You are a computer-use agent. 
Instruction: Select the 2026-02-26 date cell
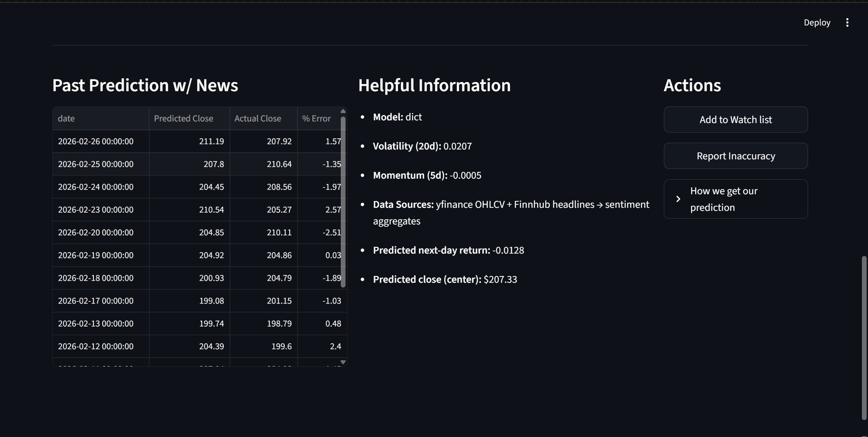pos(100,141)
